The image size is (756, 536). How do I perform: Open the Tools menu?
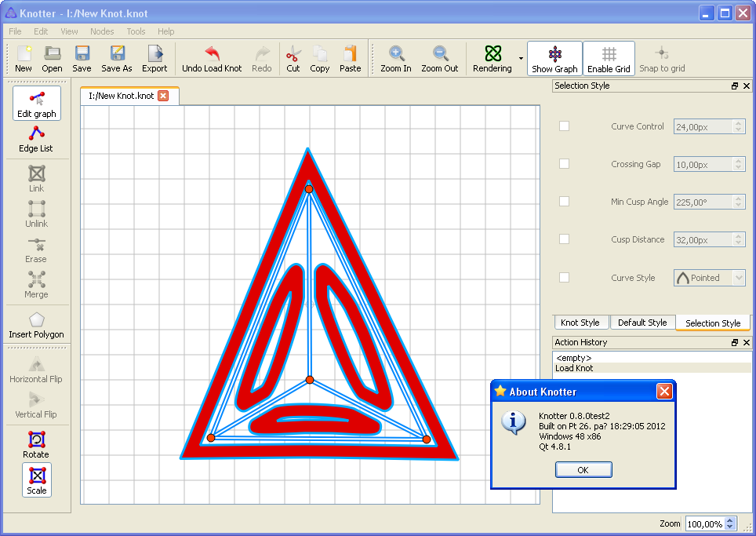136,31
